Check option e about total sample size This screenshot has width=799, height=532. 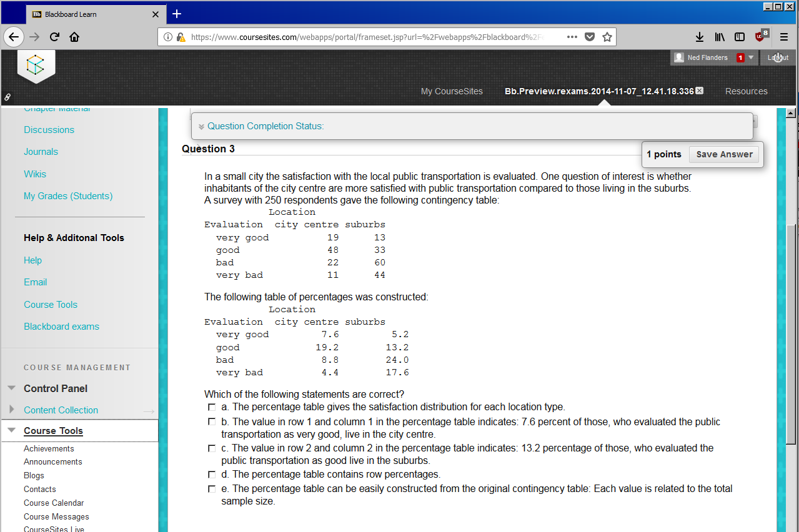212,489
